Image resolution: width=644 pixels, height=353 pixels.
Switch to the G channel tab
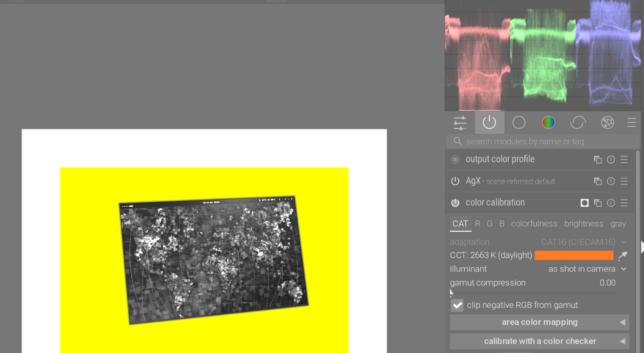(490, 224)
